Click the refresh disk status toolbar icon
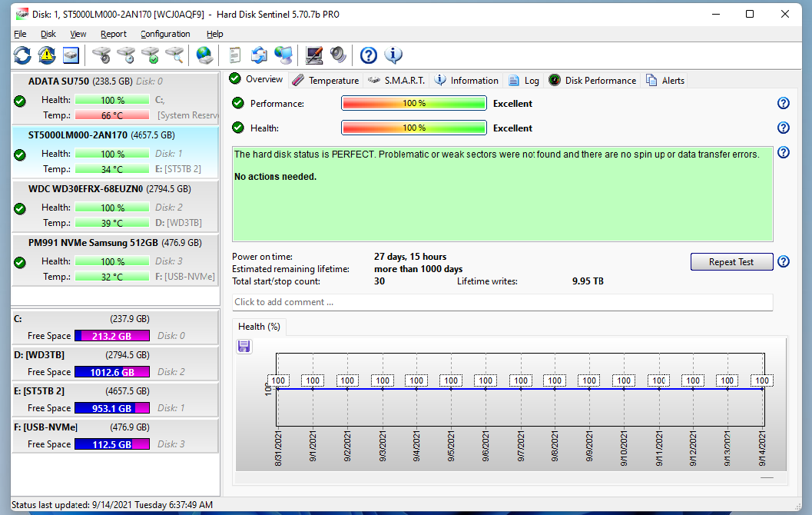Screen dimensions: 812x515 (x=22, y=55)
